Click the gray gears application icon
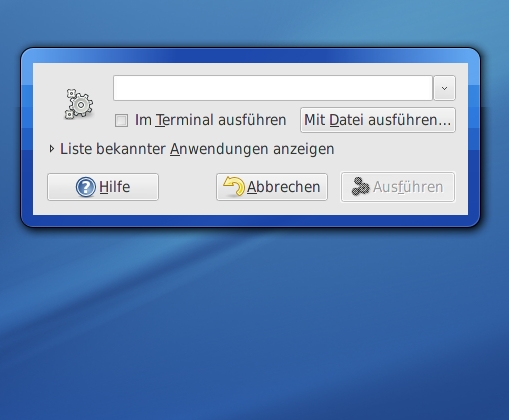 click(x=79, y=104)
